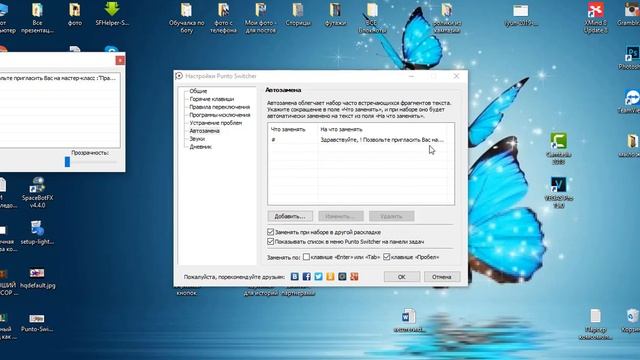The width and height of the screenshot is (640, 360).
Task: Open the фото desktop folder
Action: [75, 14]
